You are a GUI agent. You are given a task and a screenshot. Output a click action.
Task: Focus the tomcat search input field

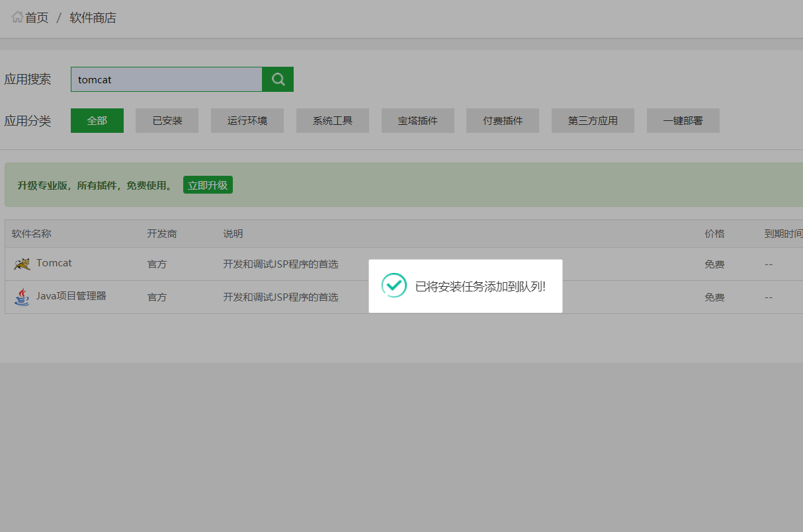(167, 79)
